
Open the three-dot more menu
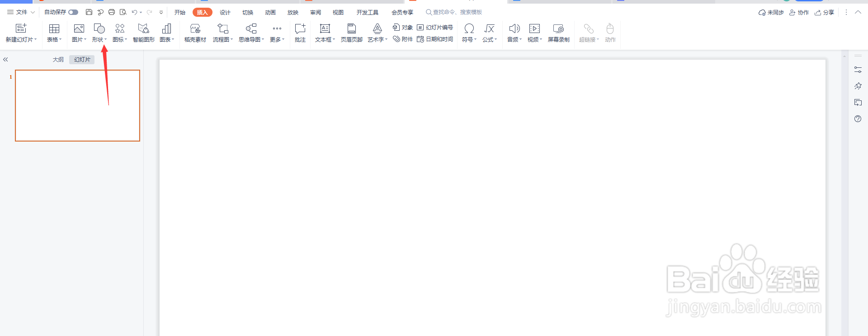[846, 12]
